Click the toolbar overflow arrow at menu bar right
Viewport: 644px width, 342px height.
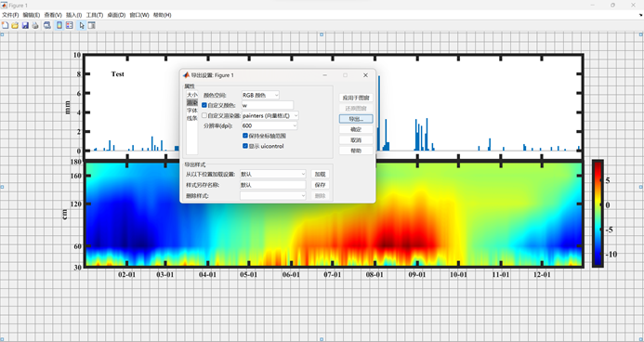[640, 15]
